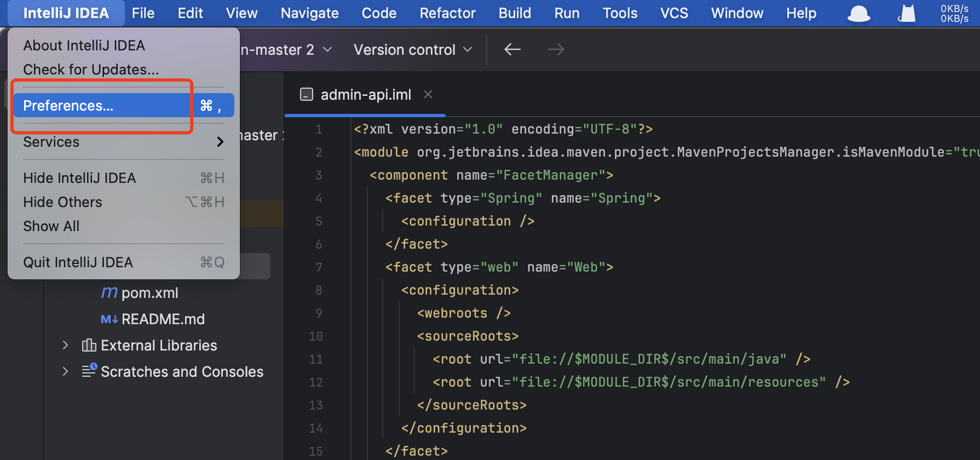The width and height of the screenshot is (980, 460).
Task: Open the Edit menu
Action: pos(191,13)
